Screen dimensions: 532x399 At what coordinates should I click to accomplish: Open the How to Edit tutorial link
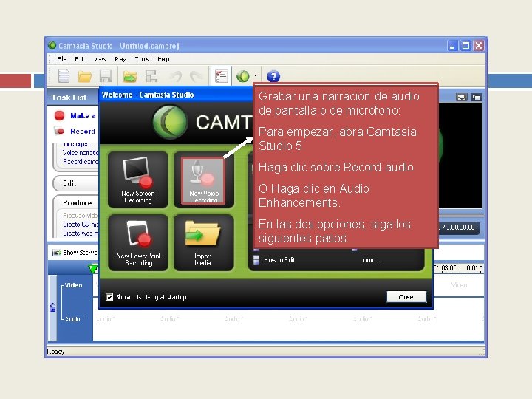[279, 260]
